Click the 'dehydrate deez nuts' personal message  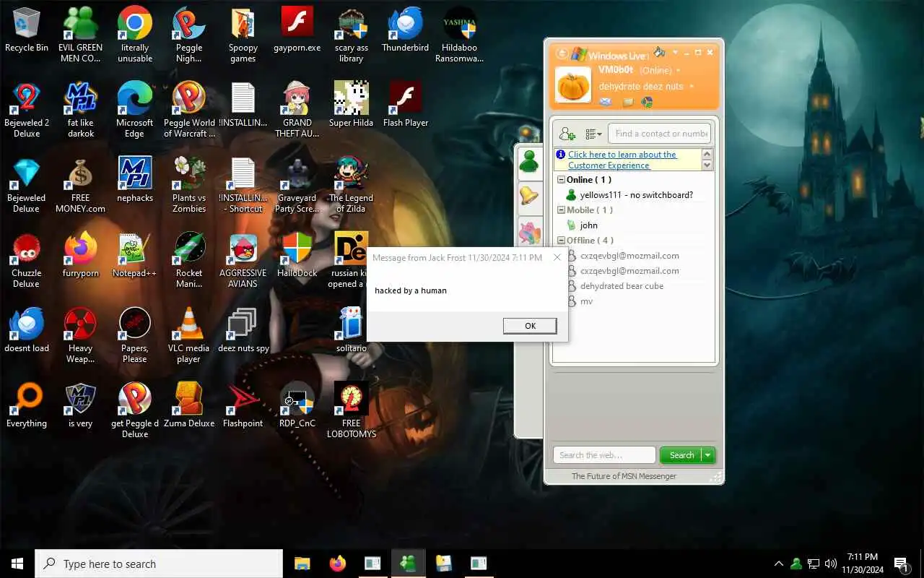[641, 87]
